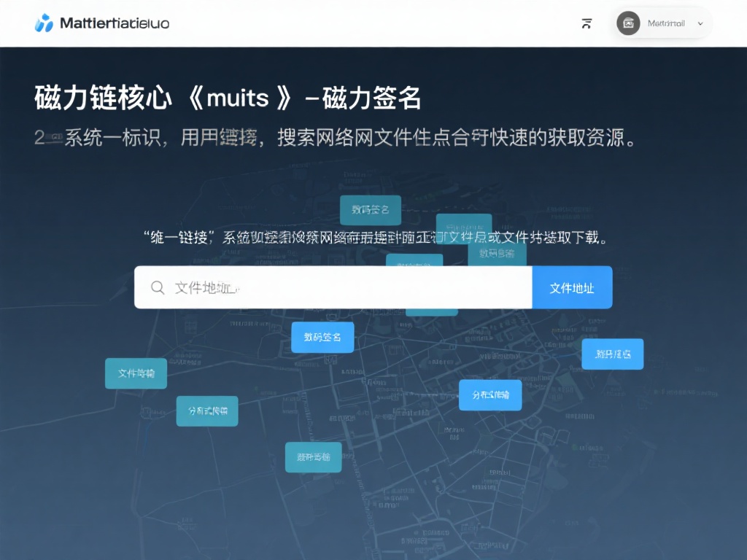
Task: Expand the user account dropdown chevron
Action: 700,23
